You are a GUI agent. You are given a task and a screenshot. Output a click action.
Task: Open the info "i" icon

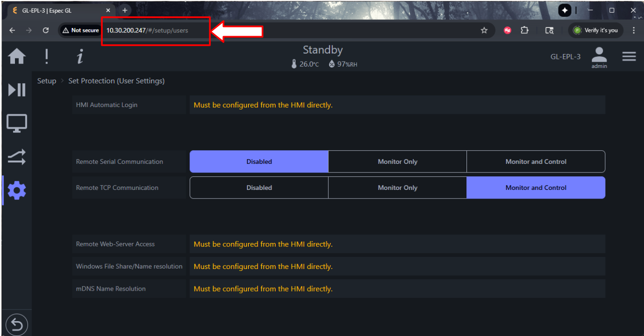click(80, 57)
